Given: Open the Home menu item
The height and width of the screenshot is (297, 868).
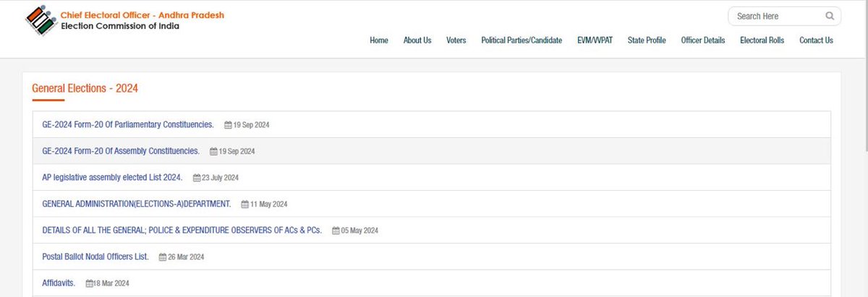Looking at the screenshot, I should click(379, 40).
